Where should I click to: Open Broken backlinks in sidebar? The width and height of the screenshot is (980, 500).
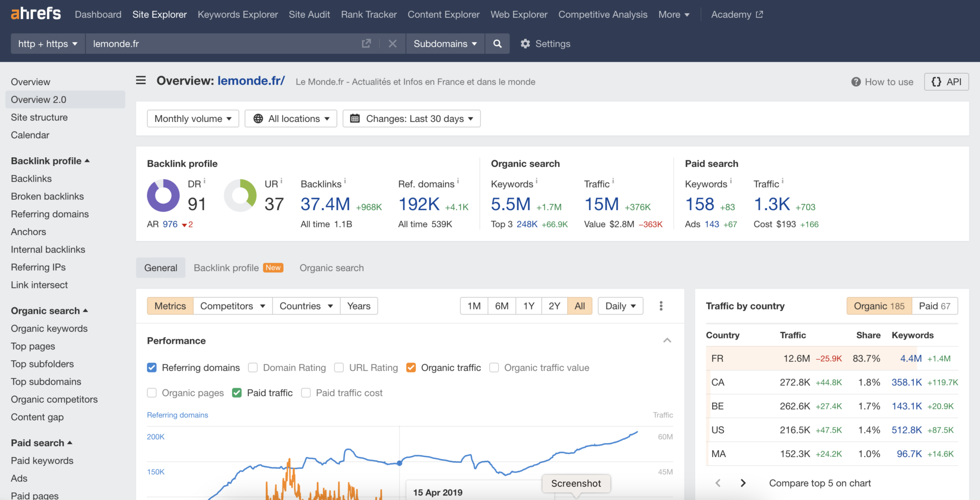click(x=47, y=197)
